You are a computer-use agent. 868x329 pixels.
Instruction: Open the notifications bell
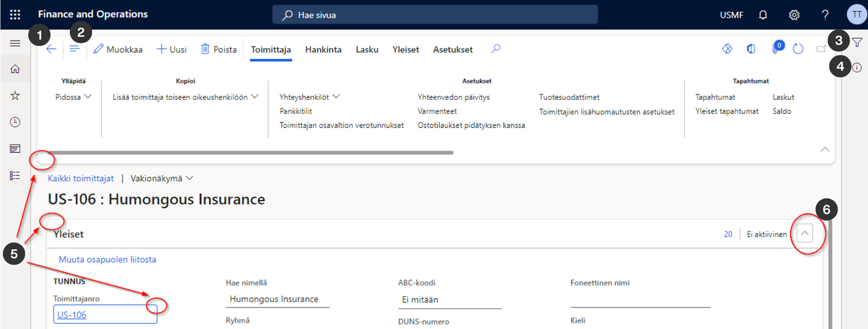pyautogui.click(x=763, y=15)
